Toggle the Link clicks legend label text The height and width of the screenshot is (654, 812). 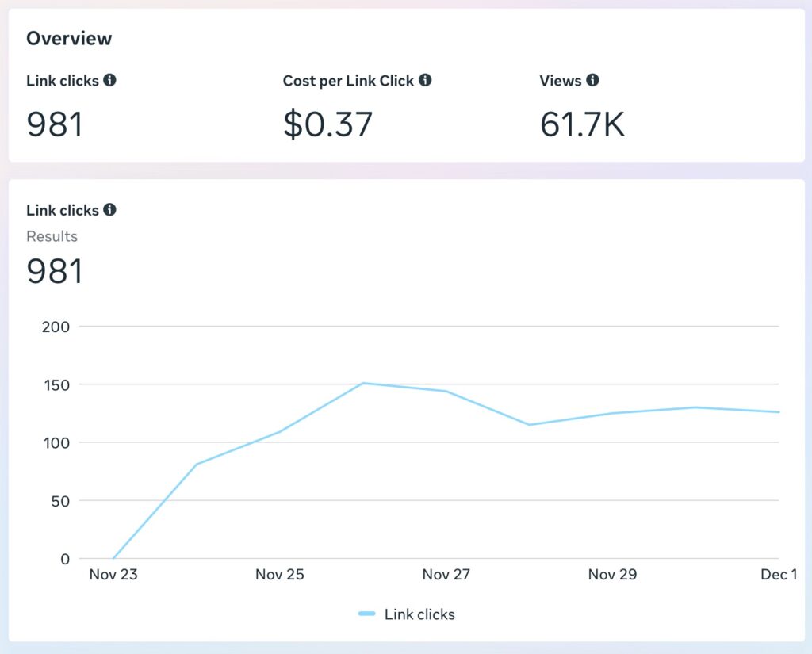pyautogui.click(x=419, y=614)
